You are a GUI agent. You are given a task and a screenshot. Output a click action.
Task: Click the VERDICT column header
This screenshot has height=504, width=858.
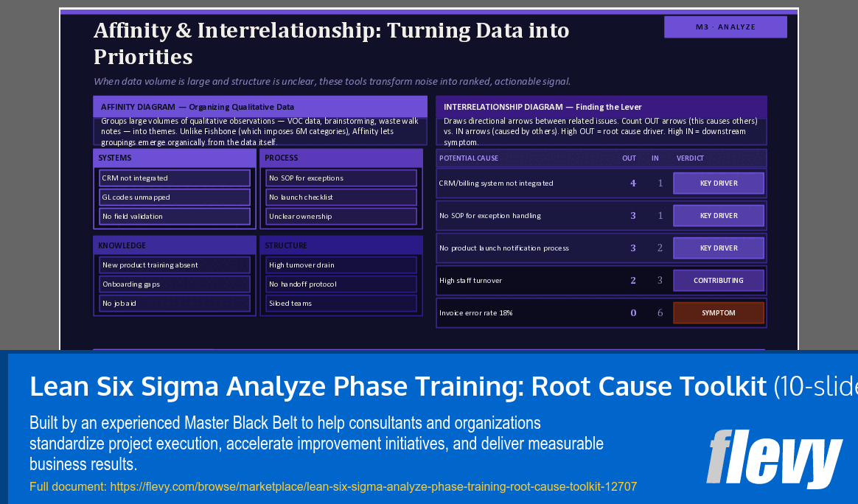coord(690,158)
